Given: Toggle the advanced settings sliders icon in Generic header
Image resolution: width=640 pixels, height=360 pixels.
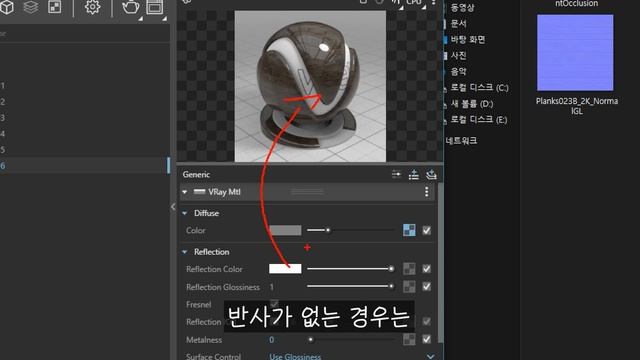Looking at the screenshot, I should click(x=396, y=174).
